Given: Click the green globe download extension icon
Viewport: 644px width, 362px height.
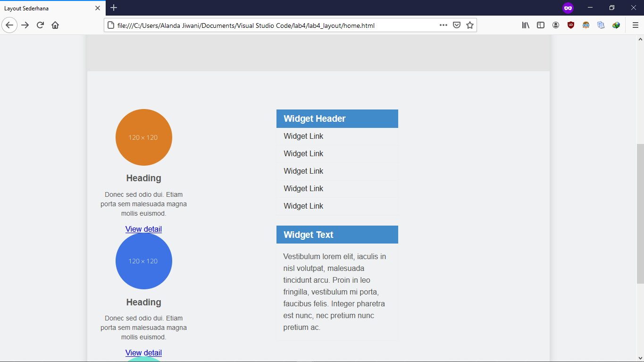Looking at the screenshot, I should click(616, 25).
